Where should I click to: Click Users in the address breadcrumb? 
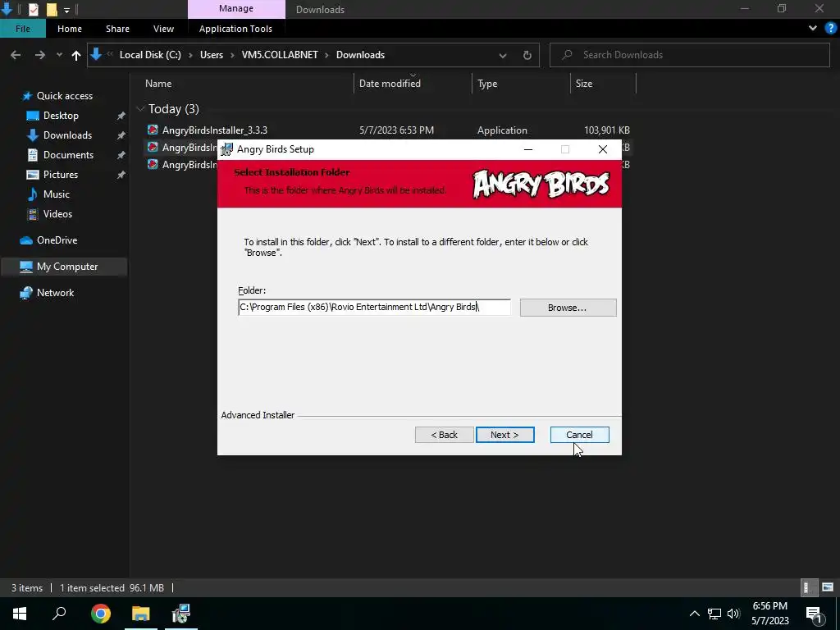212,55
